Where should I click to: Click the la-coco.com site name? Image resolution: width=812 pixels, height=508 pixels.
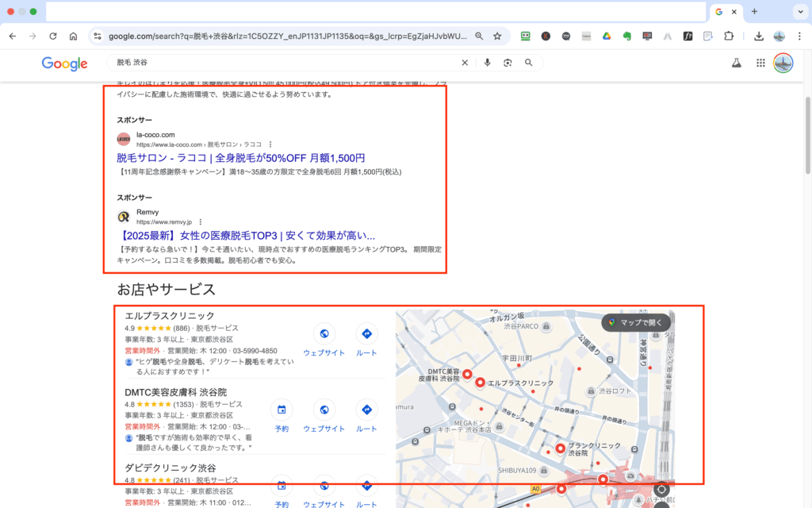[155, 135]
